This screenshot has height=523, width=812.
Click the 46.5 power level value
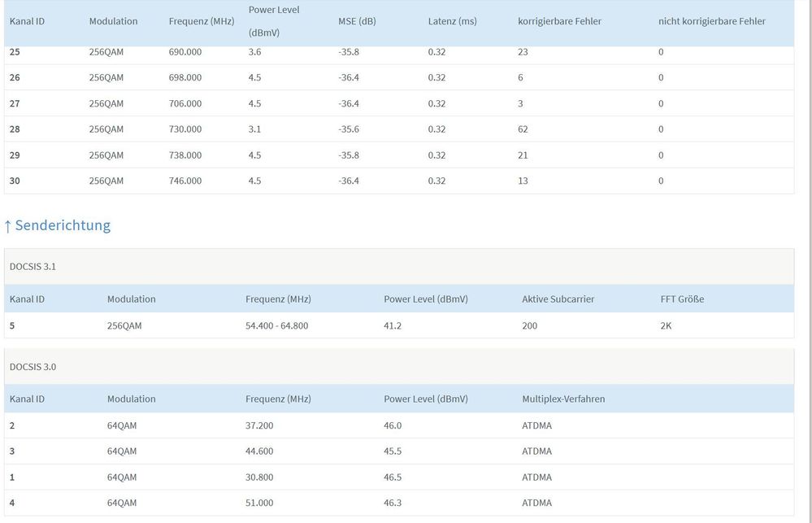coord(393,477)
